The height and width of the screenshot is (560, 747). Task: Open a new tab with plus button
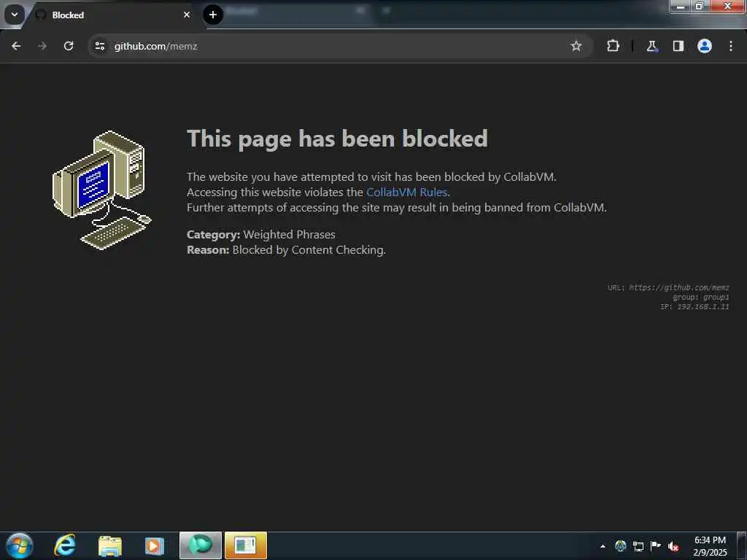coord(213,15)
